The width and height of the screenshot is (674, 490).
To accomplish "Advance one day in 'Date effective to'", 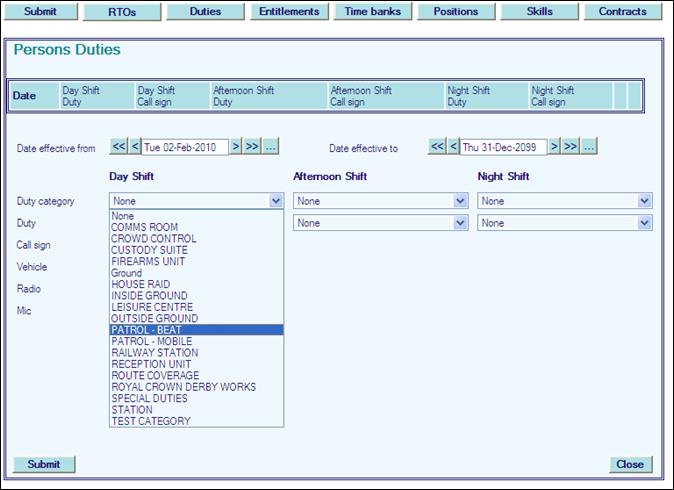I will click(x=554, y=147).
